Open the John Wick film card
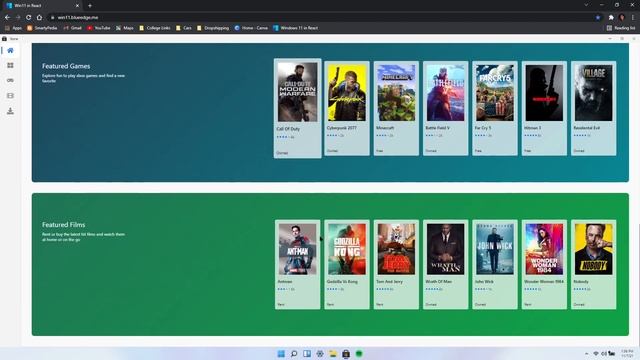Image resolution: width=640 pixels, height=360 pixels. [x=495, y=264]
